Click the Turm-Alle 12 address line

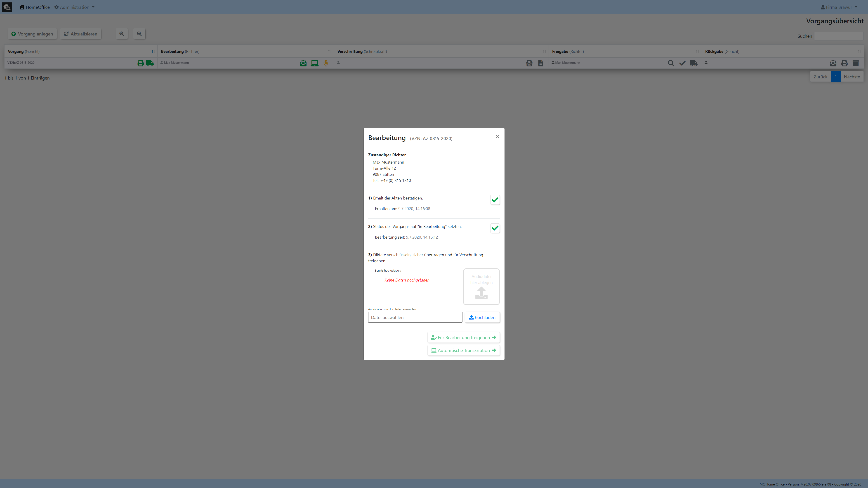(384, 168)
